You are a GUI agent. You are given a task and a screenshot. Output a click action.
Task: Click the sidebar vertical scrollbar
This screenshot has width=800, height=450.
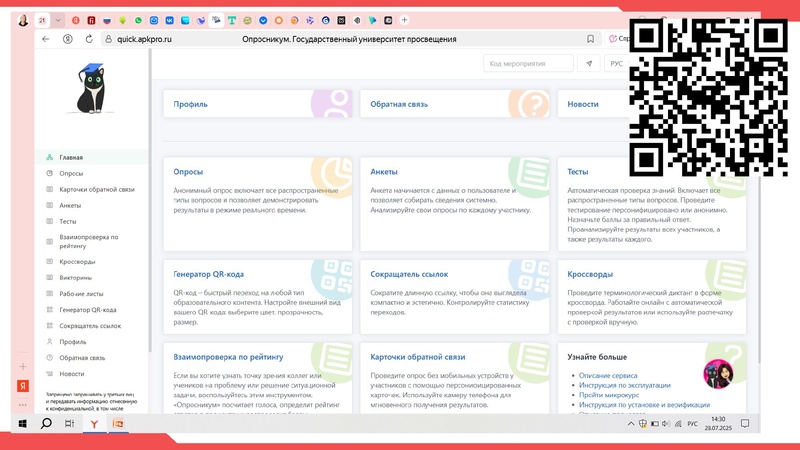click(149, 200)
